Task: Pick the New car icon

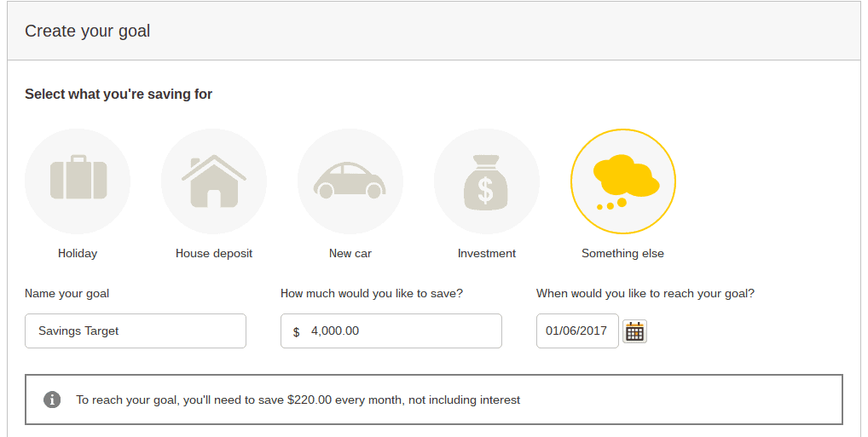Action: pos(350,181)
